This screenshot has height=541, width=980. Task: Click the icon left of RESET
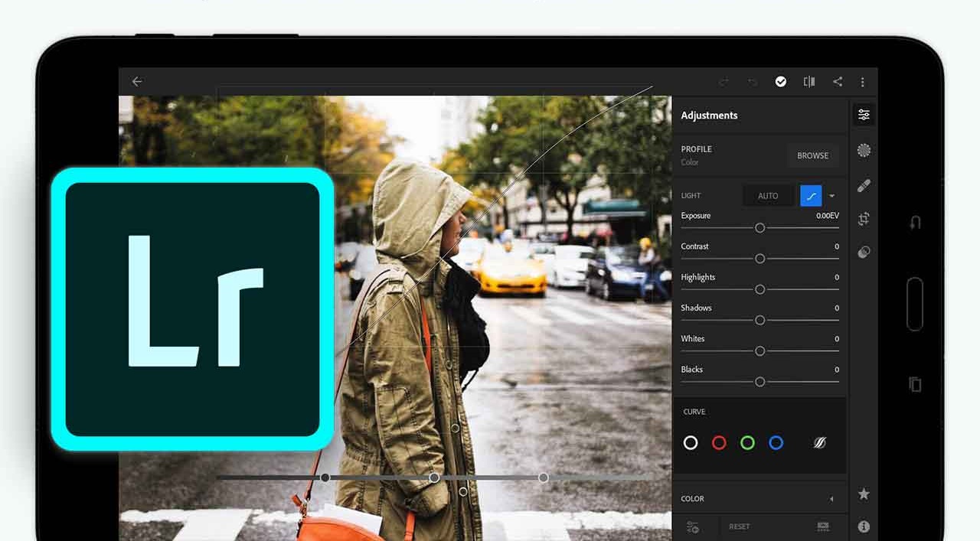pos(693,526)
